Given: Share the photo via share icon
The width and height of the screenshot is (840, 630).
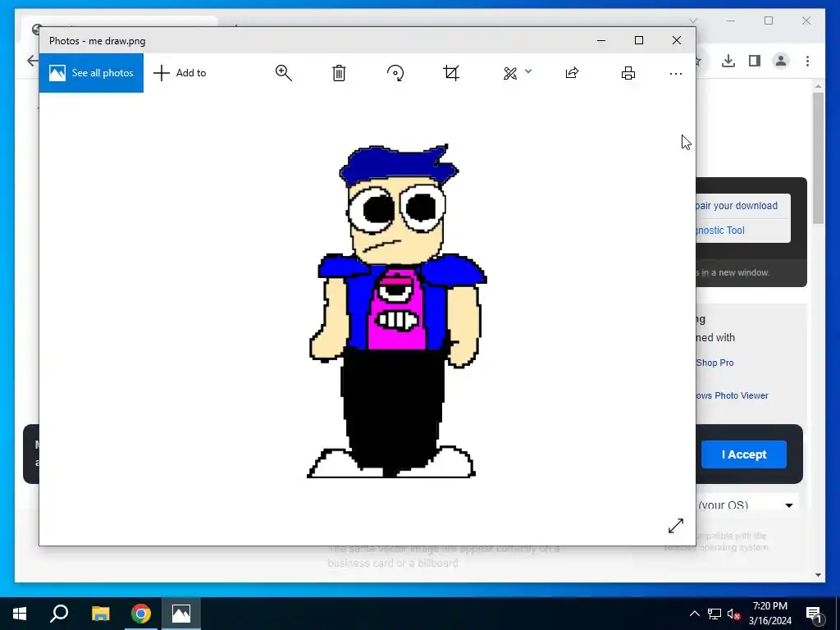Looking at the screenshot, I should click(572, 73).
